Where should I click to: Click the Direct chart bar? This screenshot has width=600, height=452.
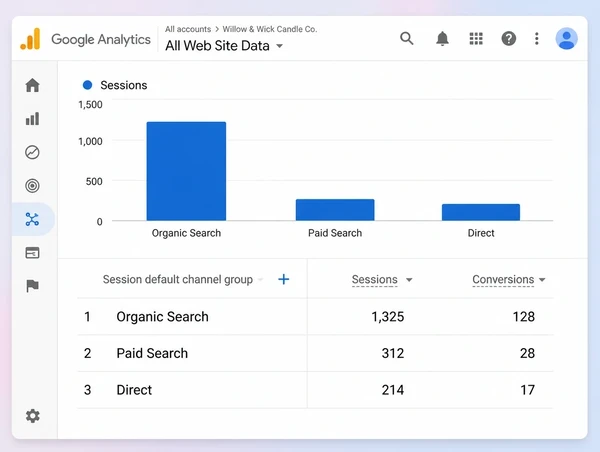481,212
